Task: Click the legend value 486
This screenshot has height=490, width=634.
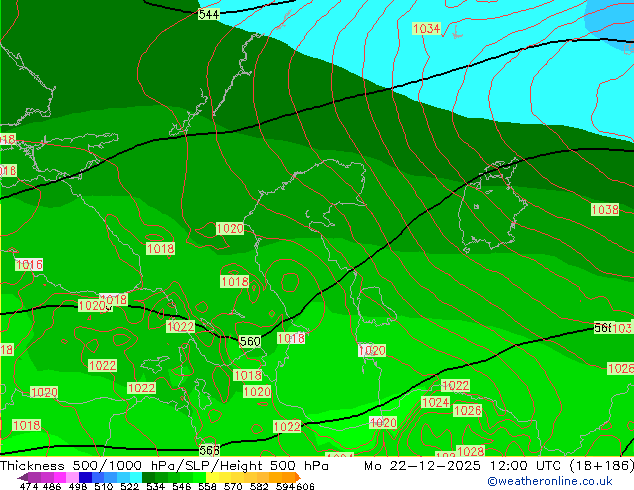Action: (x=52, y=486)
